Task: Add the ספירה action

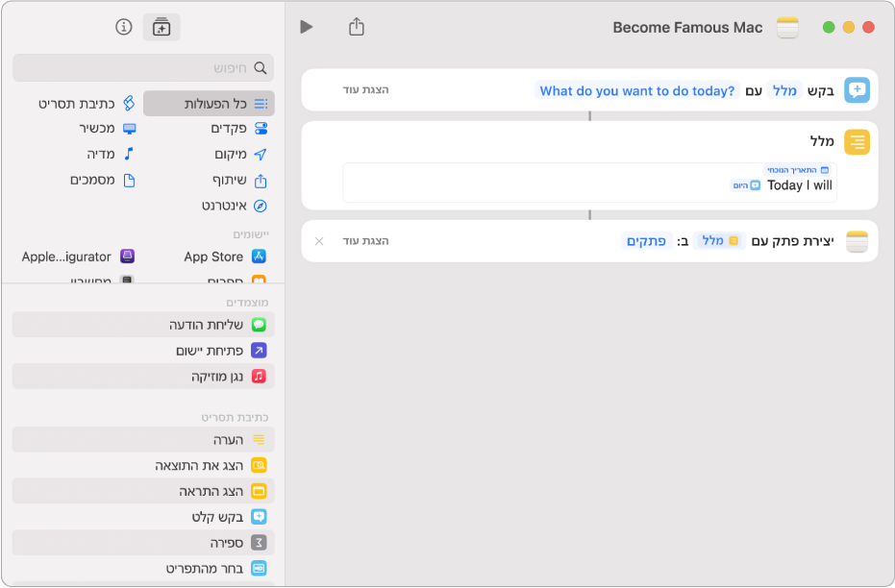Action: [143, 543]
